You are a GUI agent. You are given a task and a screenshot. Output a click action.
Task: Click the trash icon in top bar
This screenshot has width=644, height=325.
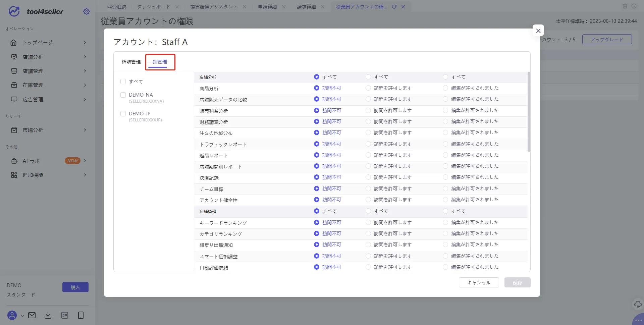(x=625, y=6)
